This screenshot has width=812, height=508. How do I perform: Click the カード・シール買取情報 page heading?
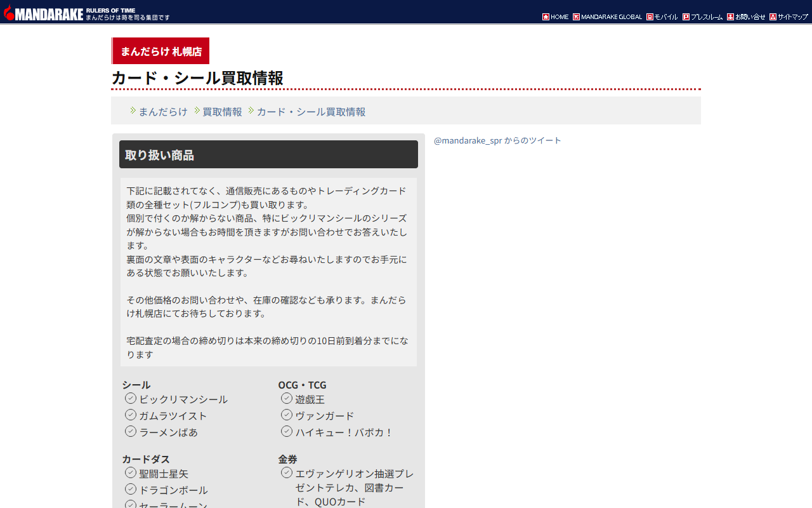coord(197,78)
